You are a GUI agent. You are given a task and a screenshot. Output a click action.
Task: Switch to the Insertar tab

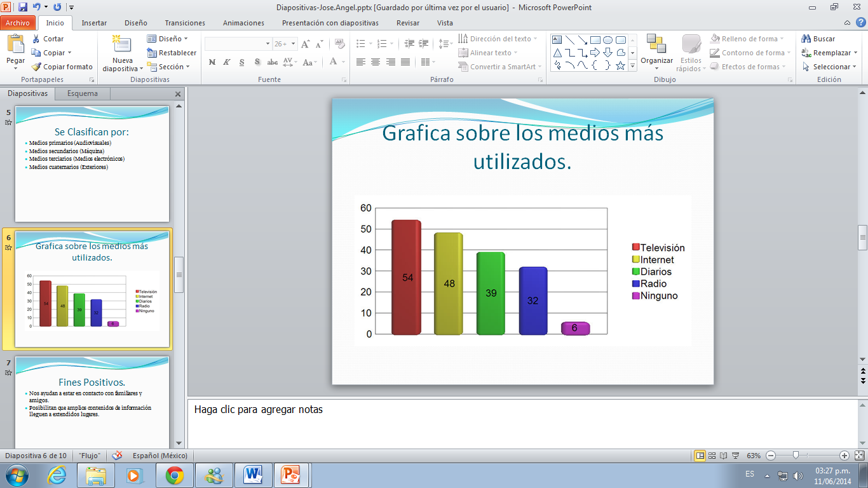(94, 23)
